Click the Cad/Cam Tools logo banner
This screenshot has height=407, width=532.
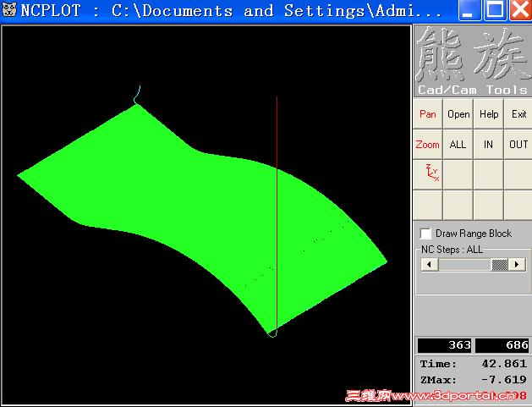(473, 61)
